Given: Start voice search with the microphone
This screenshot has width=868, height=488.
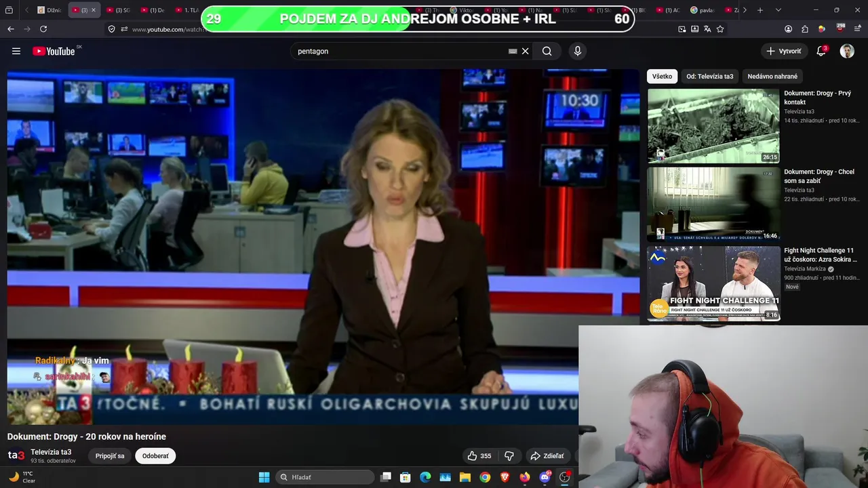Looking at the screenshot, I should 577,51.
